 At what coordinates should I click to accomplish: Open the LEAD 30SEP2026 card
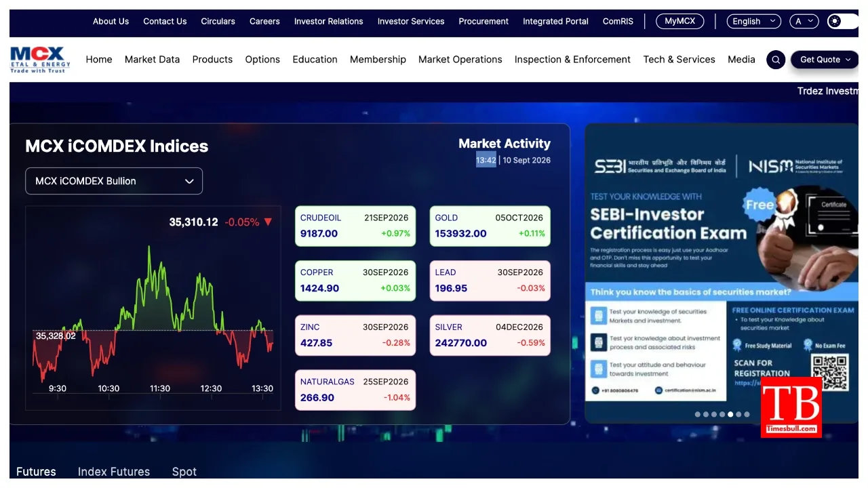(x=490, y=281)
